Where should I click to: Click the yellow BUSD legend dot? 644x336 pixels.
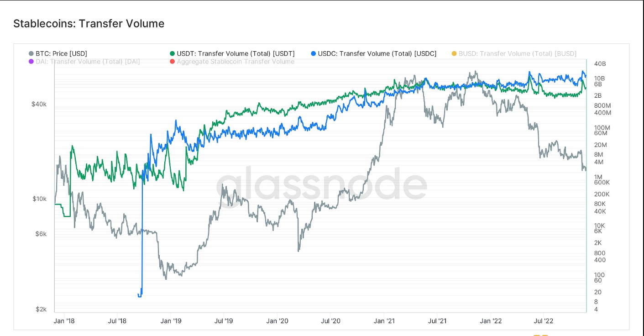(x=454, y=54)
